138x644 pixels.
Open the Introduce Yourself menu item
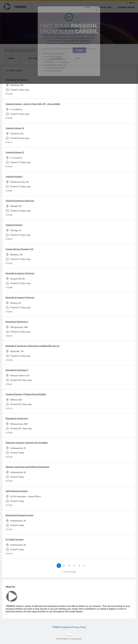(126, 7)
